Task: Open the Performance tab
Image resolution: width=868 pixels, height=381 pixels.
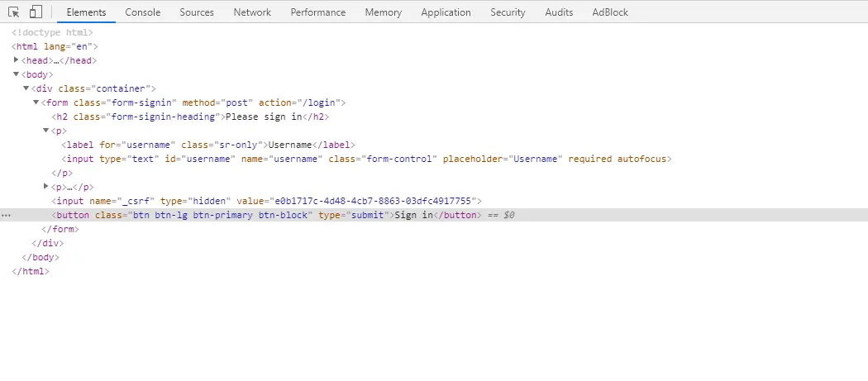Action: 318,12
